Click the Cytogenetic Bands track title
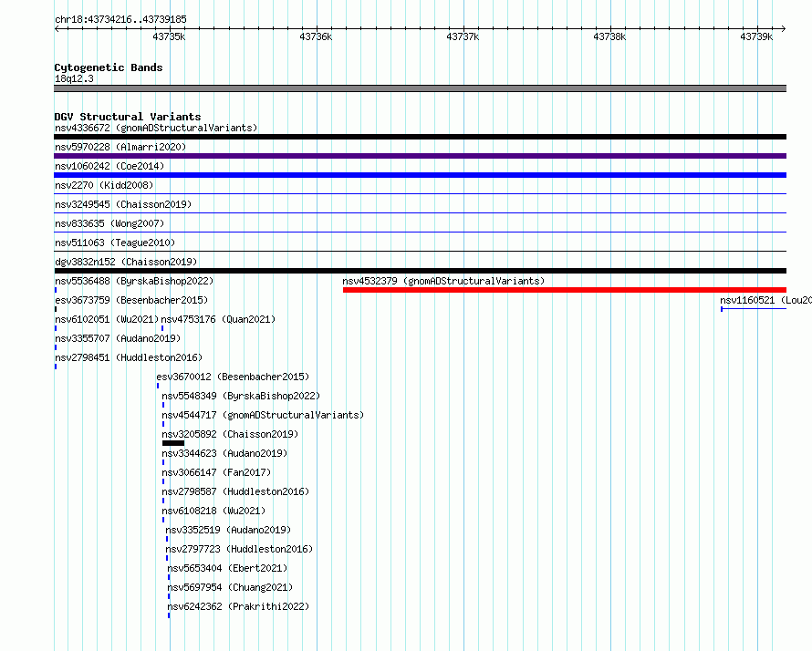Viewport: 812px width, 651px height. pyautogui.click(x=109, y=67)
